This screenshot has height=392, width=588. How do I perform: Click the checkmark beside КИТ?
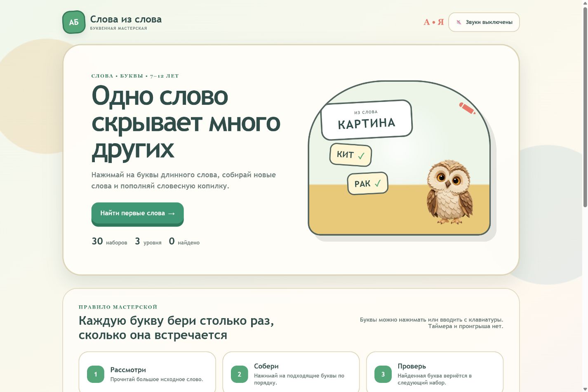(x=361, y=156)
